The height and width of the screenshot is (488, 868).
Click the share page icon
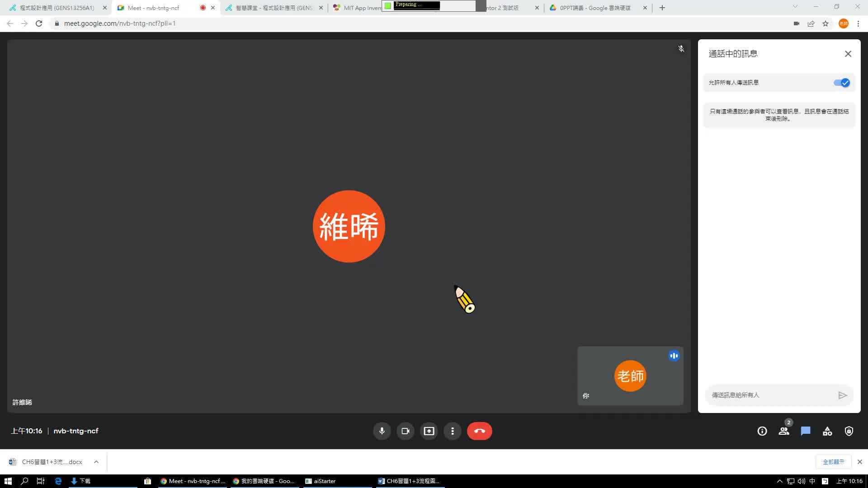[811, 23]
